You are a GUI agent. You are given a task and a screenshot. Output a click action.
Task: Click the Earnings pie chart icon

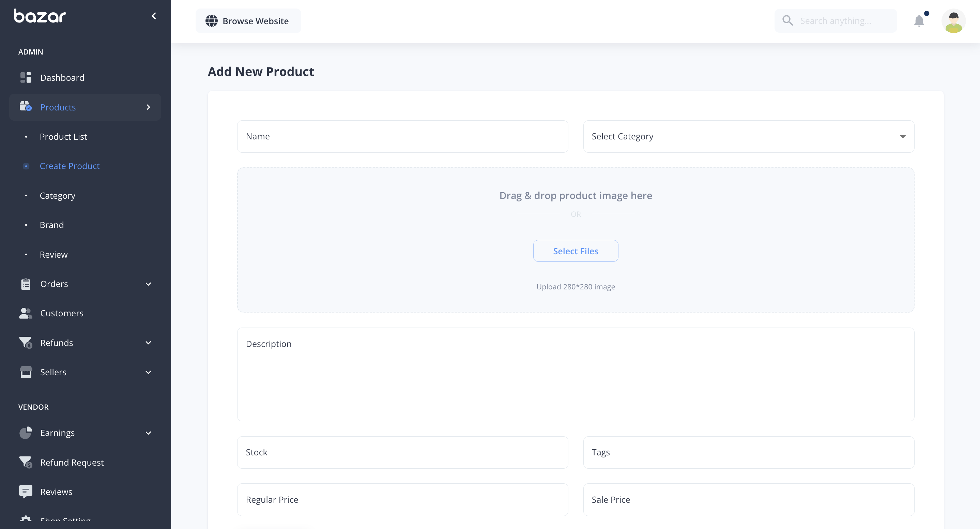coord(26,433)
